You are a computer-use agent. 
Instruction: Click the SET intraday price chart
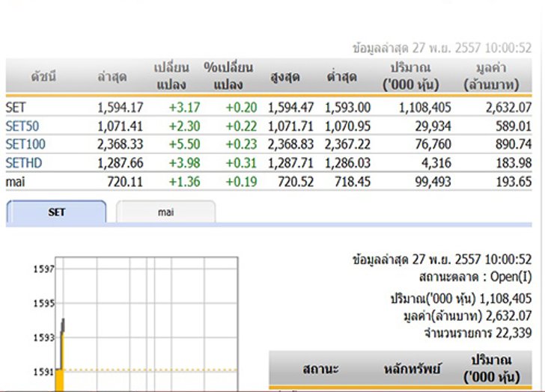pyautogui.click(x=147, y=324)
